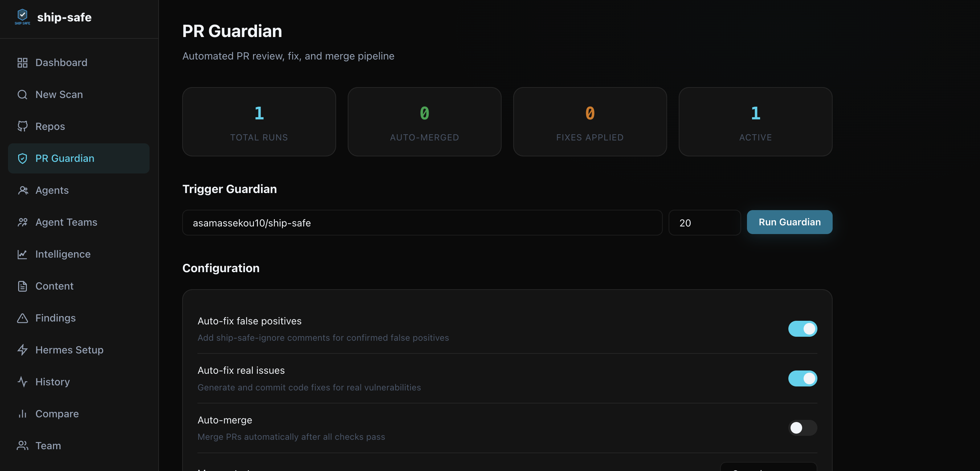Screen dimensions: 980x471
Task: Click the repository field asamassekou10/ship-safe
Action: point(422,222)
